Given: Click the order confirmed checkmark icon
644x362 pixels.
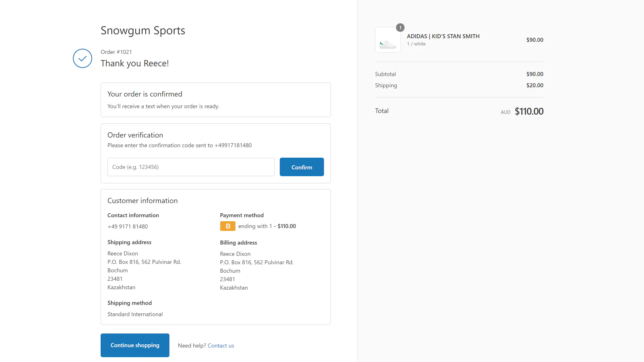Looking at the screenshot, I should [83, 58].
